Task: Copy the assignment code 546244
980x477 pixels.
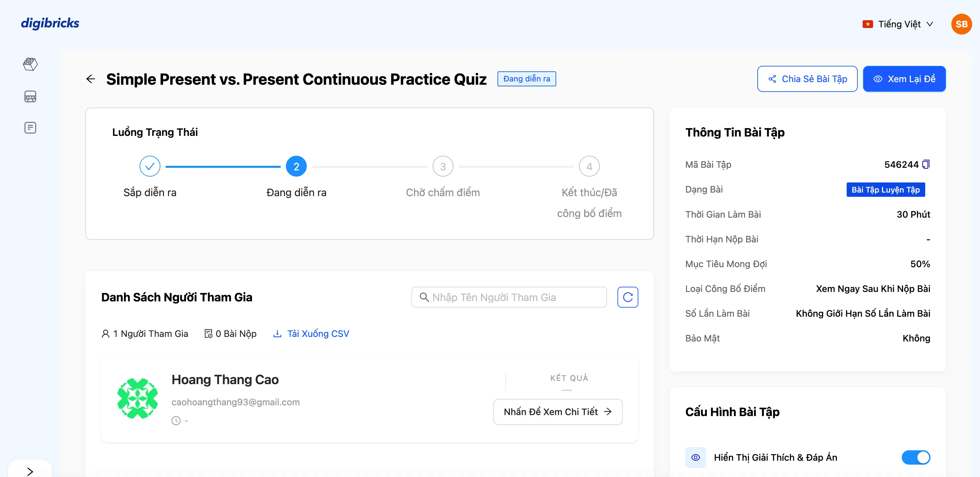Action: coord(926,164)
